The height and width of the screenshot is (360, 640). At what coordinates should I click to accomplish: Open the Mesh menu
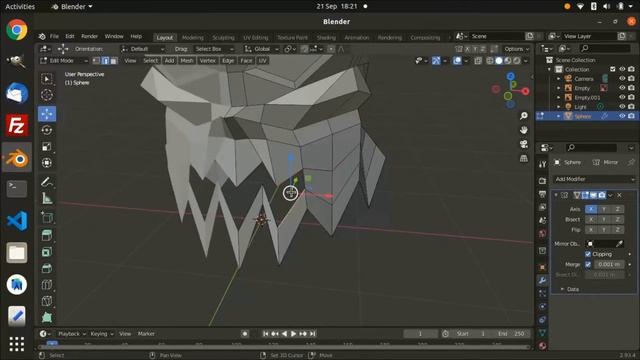[x=187, y=61]
